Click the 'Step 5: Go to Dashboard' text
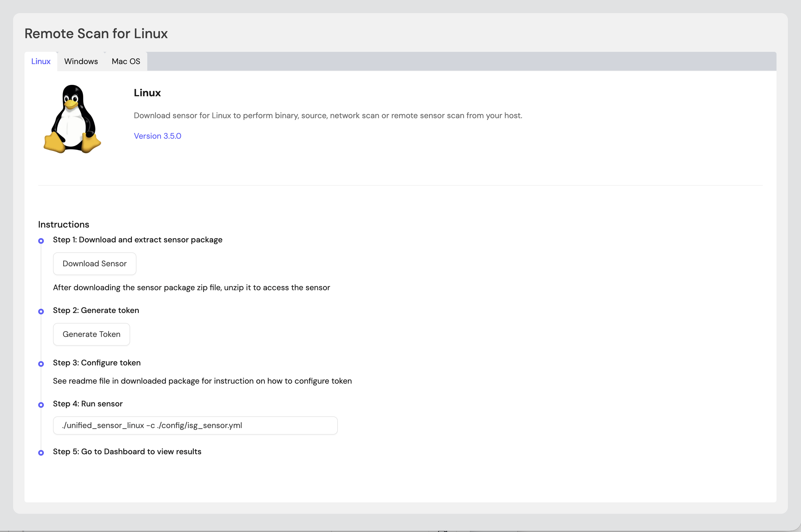 127,452
